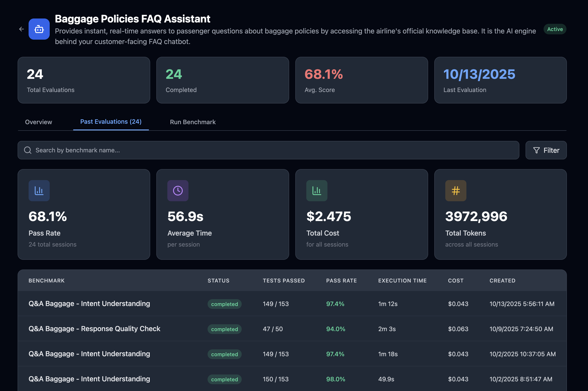Screen dimensions: 588x391
Task: Sort by the Execution Time column header
Action: pyautogui.click(x=402, y=280)
